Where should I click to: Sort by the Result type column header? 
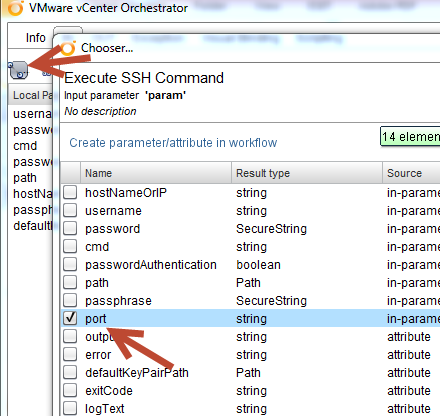[307, 173]
